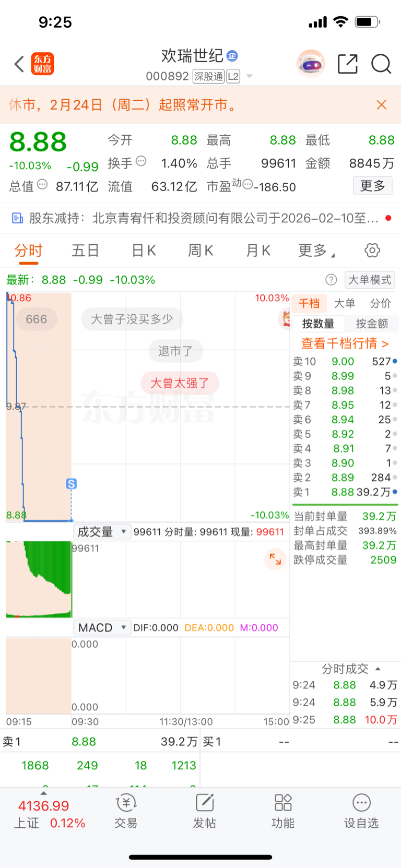The height and width of the screenshot is (868, 401).
Task: Expand the 更多 chart period dropdown
Action: 316,251
